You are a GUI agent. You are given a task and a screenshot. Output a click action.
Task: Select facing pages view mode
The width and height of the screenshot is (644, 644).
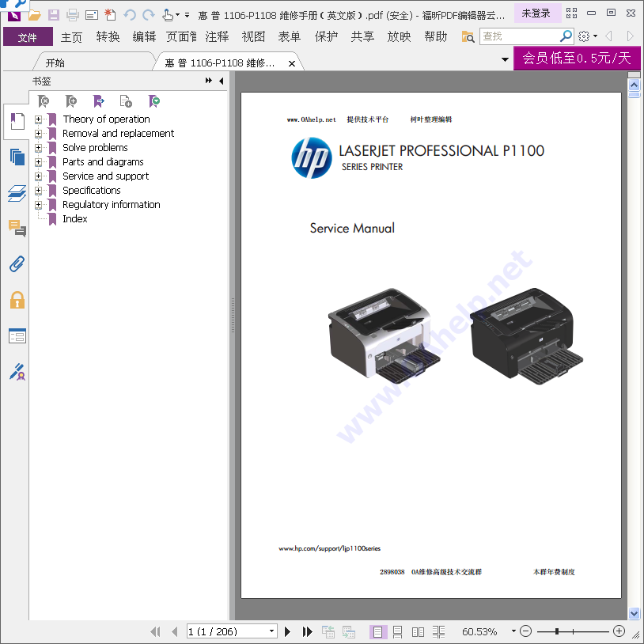(x=418, y=631)
